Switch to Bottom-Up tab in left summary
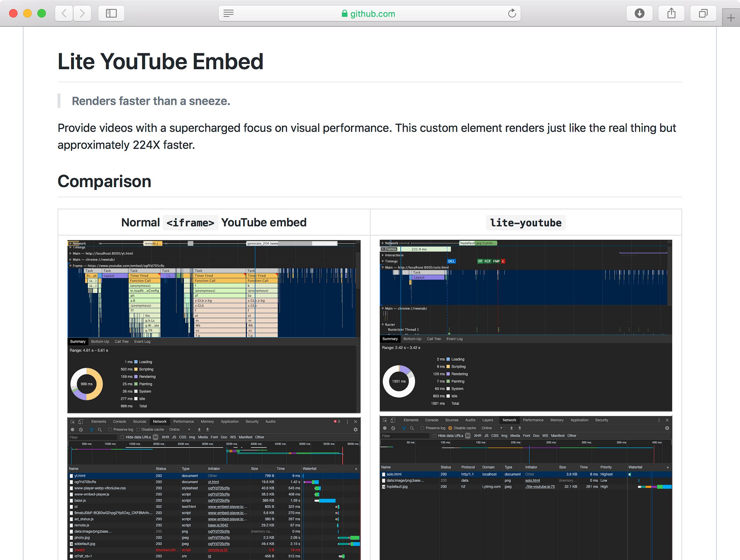 [100, 341]
